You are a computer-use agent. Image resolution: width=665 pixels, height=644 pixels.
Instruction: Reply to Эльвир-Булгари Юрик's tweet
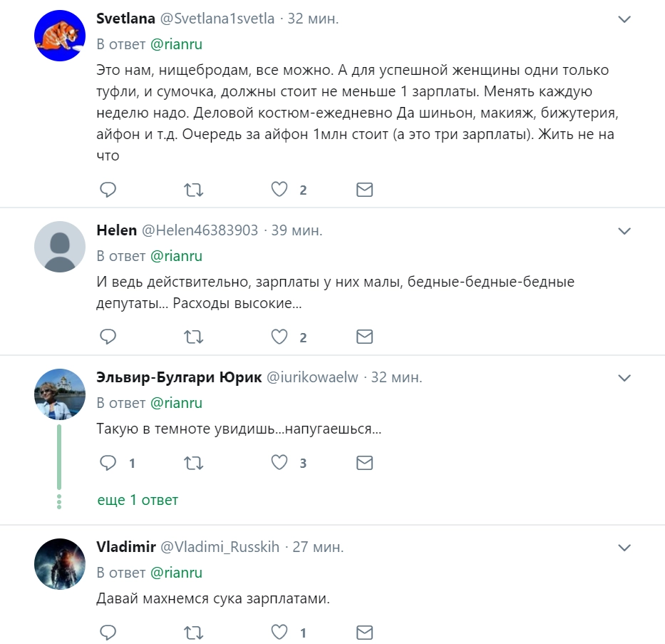pyautogui.click(x=108, y=463)
